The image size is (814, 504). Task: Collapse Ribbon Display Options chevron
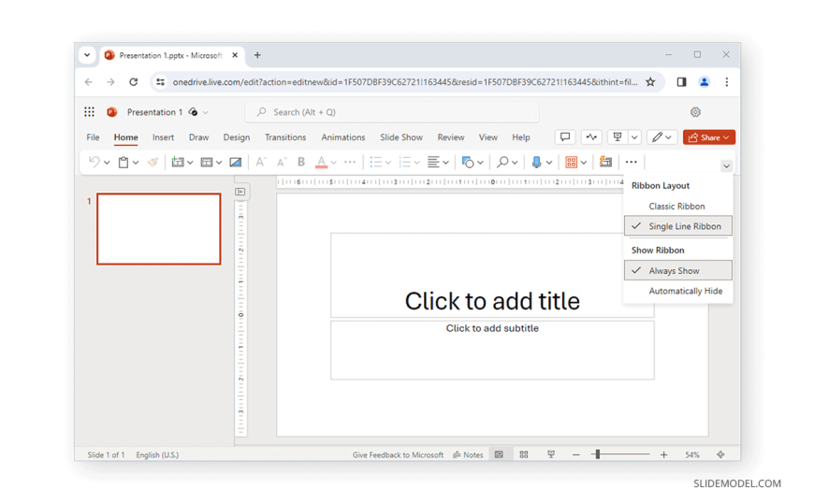tap(726, 166)
